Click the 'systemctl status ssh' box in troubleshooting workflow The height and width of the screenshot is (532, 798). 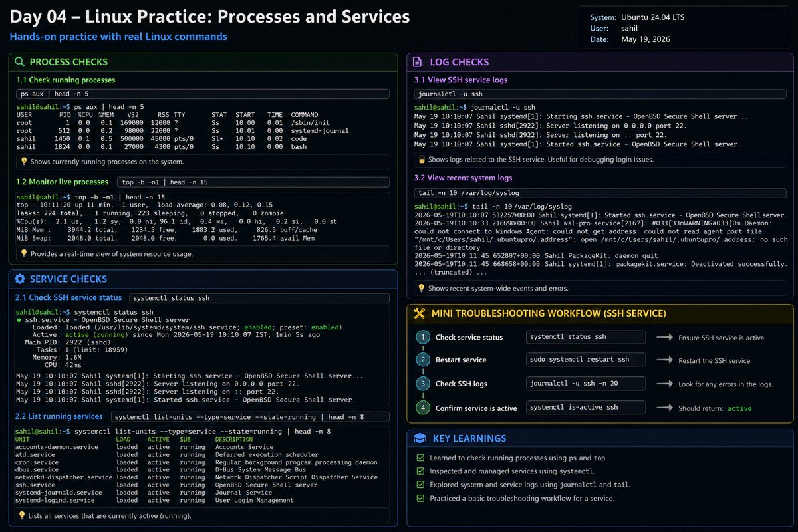click(586, 337)
